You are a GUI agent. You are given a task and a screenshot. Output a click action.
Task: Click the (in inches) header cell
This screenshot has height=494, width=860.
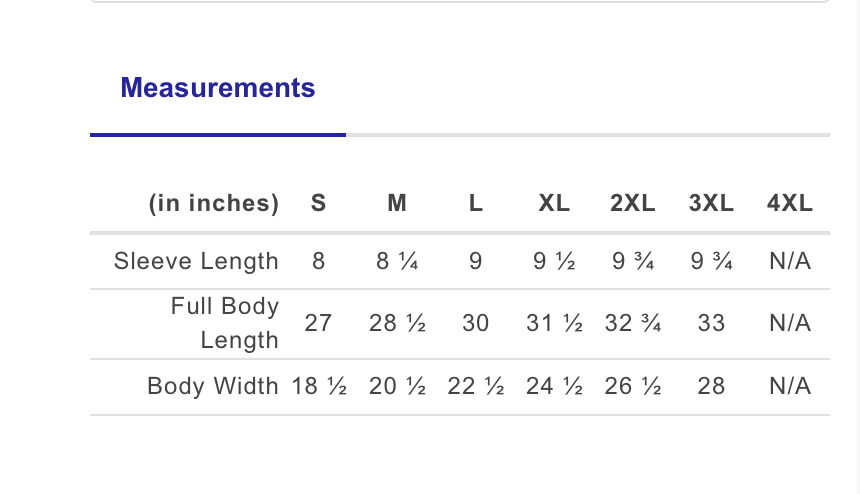point(214,203)
